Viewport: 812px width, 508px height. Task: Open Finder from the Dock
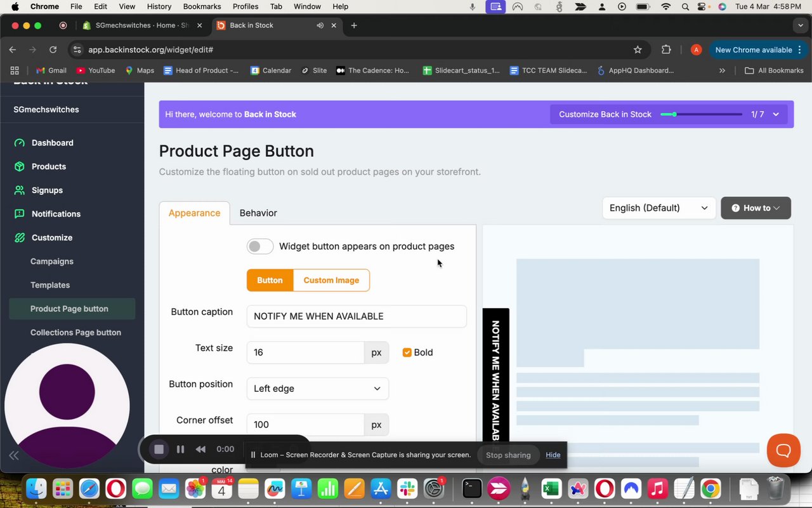click(x=36, y=488)
